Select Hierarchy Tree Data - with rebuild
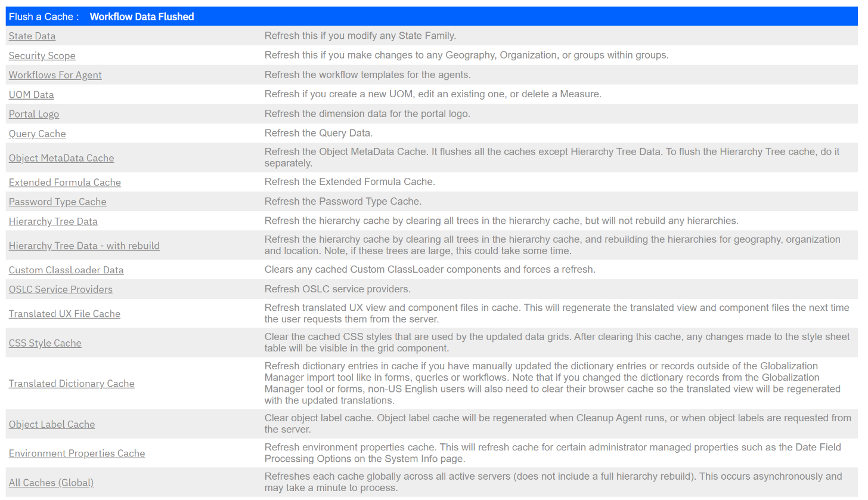 click(x=84, y=246)
